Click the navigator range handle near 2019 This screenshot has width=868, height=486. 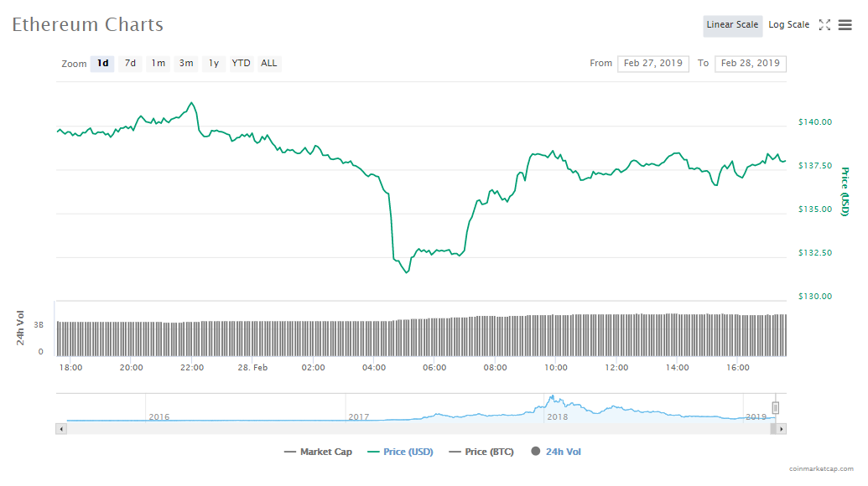[776, 408]
